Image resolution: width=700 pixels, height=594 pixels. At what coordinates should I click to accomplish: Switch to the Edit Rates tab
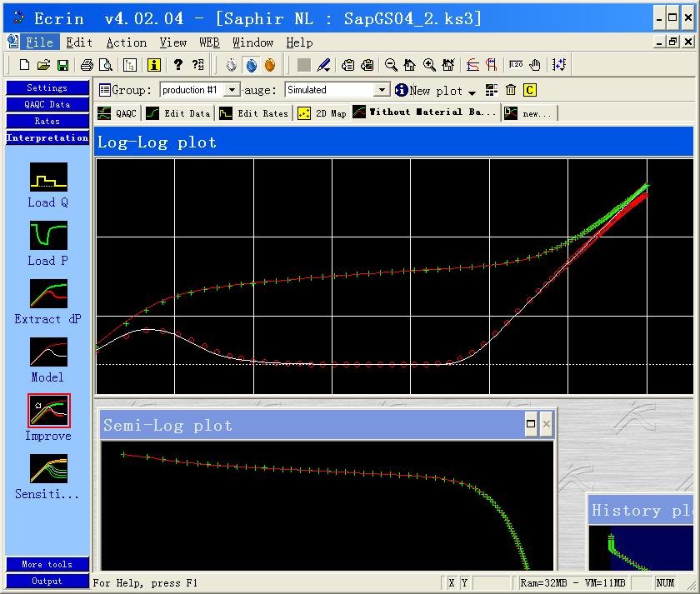254,113
